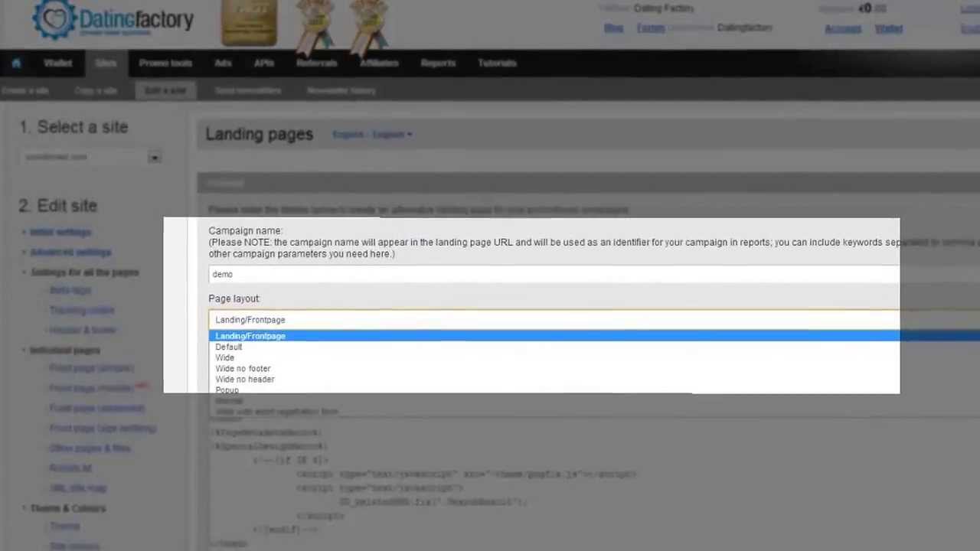Select the Popup layout option

point(227,390)
